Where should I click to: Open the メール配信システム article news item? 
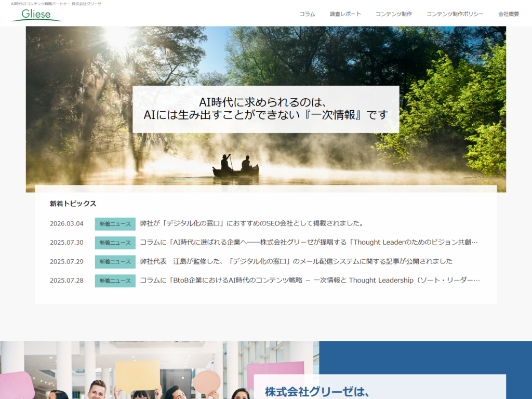pos(296,261)
